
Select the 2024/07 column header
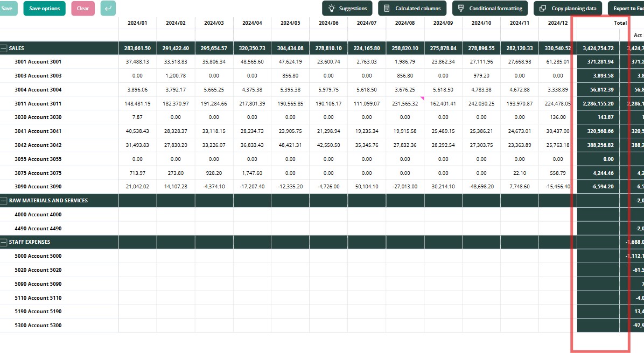coord(366,23)
